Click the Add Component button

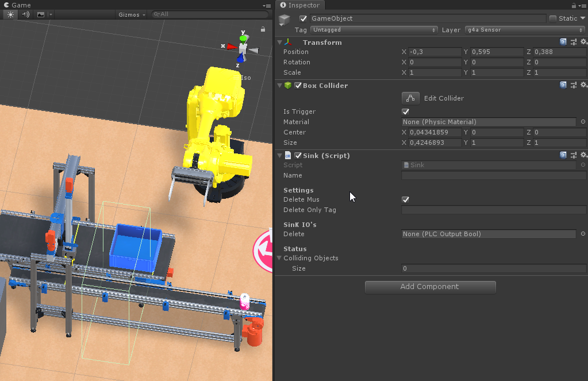[x=430, y=287]
